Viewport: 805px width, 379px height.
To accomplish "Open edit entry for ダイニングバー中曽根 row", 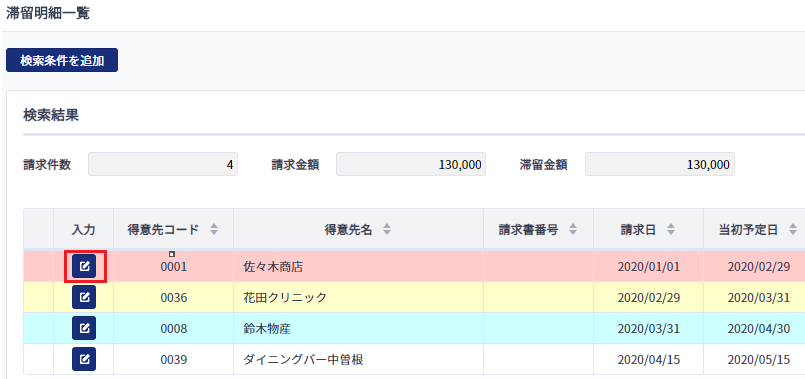I will pyautogui.click(x=84, y=359).
